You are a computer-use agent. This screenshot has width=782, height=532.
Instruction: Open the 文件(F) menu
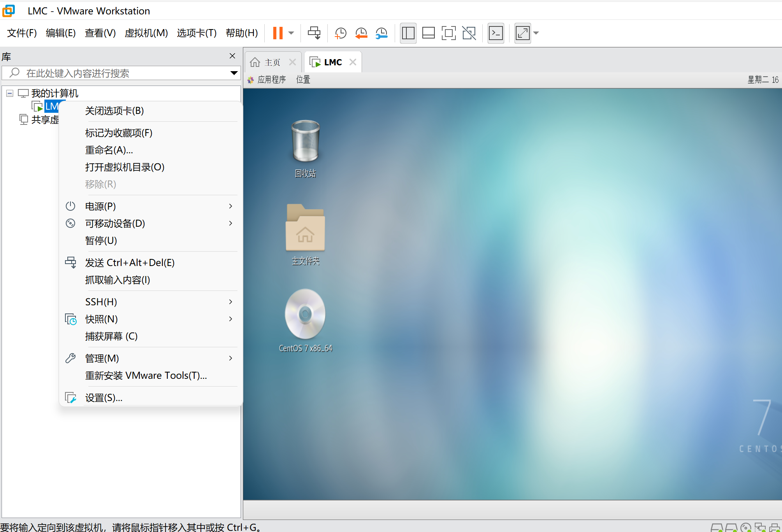22,33
